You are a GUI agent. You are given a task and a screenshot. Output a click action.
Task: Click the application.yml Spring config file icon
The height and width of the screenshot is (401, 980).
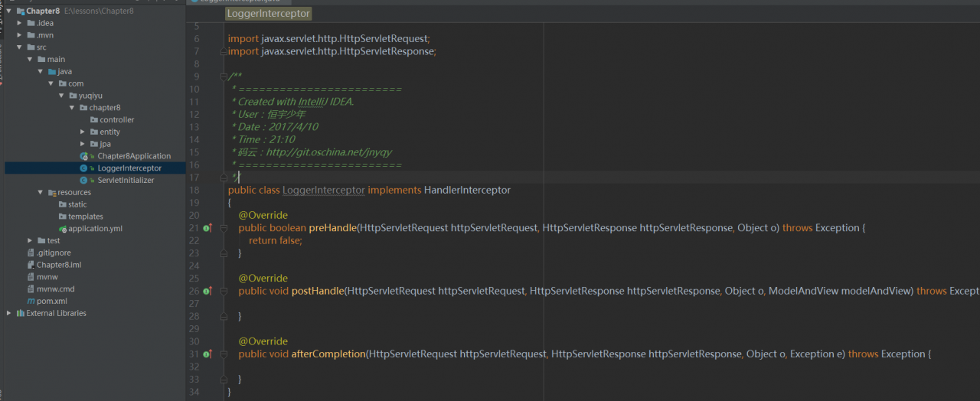[62, 229]
